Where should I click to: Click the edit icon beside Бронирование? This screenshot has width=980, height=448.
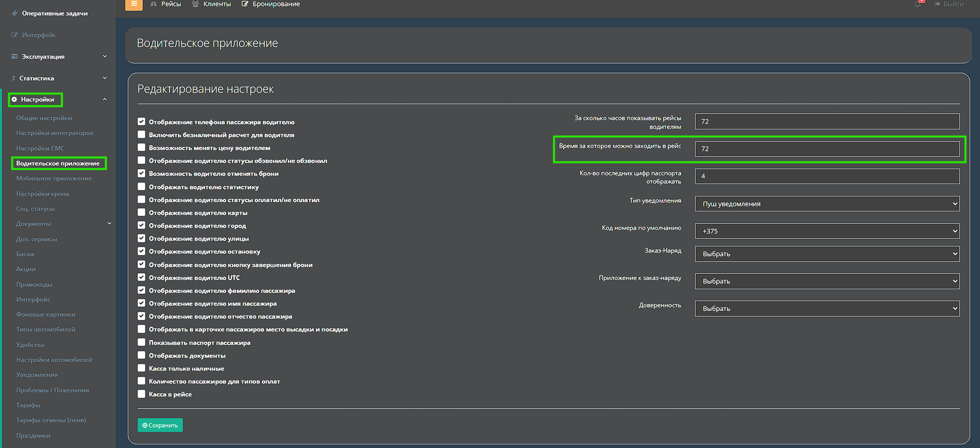click(245, 4)
